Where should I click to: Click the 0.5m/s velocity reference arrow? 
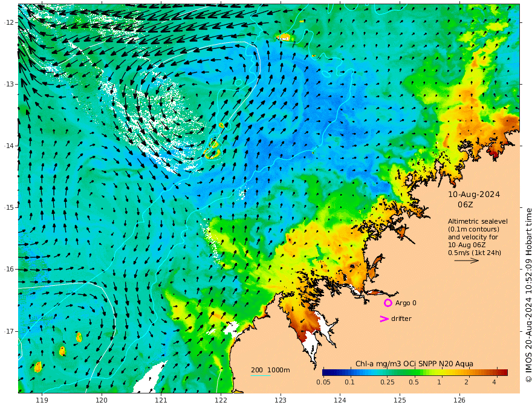click(467, 261)
